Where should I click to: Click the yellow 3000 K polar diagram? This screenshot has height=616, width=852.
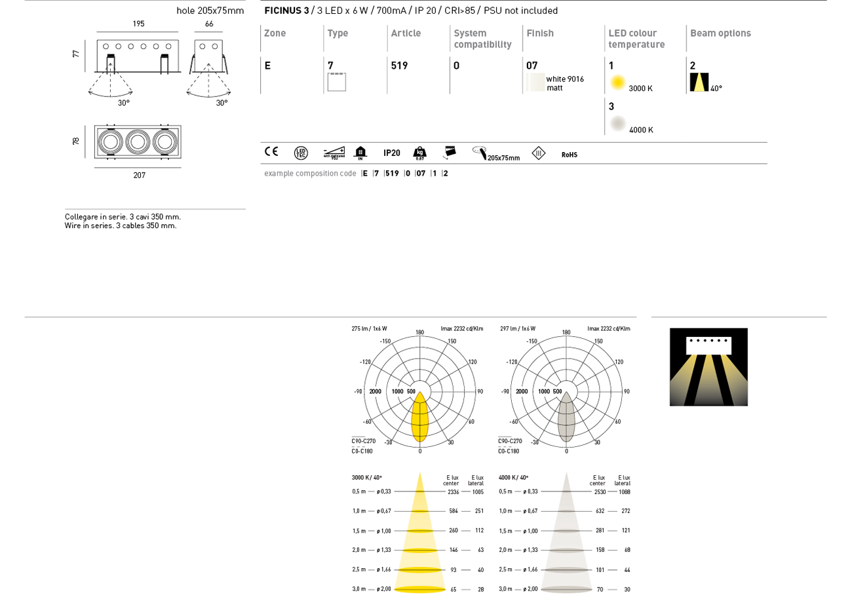[420, 392]
